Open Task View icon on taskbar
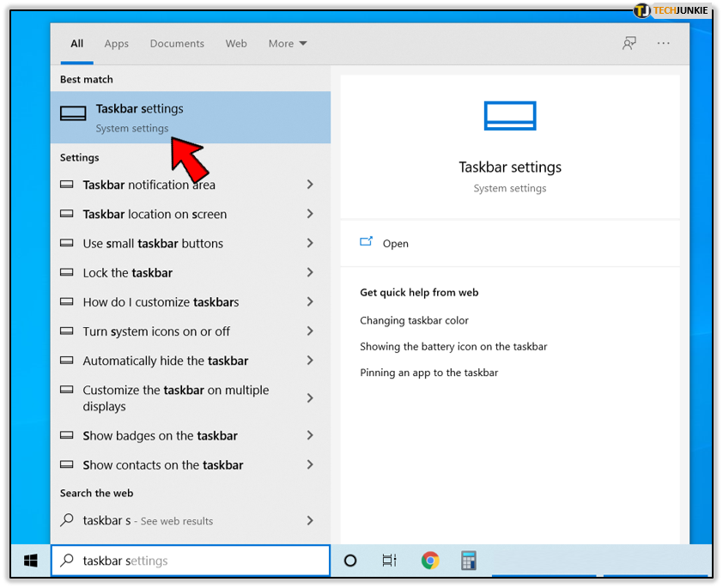The width and height of the screenshot is (723, 588). pyautogui.click(x=389, y=561)
